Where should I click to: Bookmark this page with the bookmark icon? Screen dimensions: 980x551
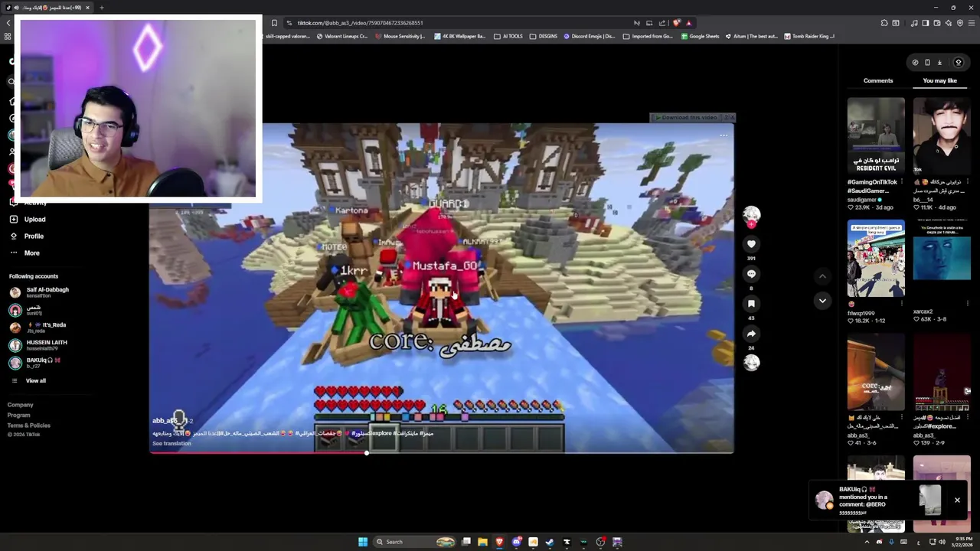coord(274,23)
